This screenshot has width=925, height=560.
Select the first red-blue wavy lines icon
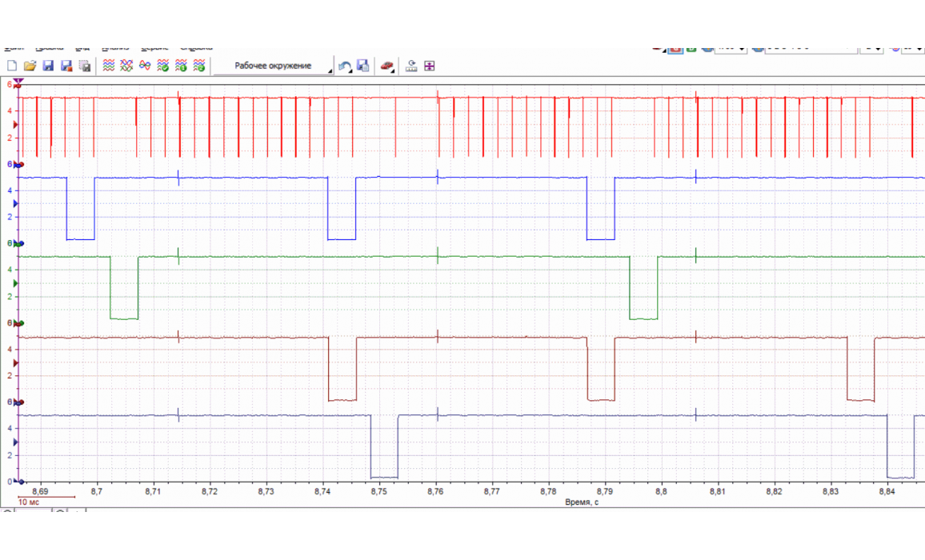point(109,66)
